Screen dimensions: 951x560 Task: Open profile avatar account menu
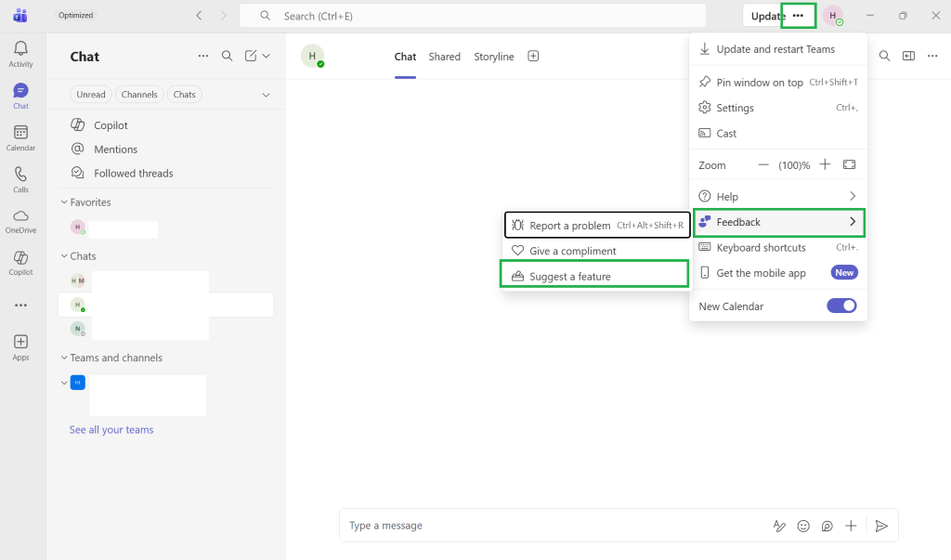point(833,16)
